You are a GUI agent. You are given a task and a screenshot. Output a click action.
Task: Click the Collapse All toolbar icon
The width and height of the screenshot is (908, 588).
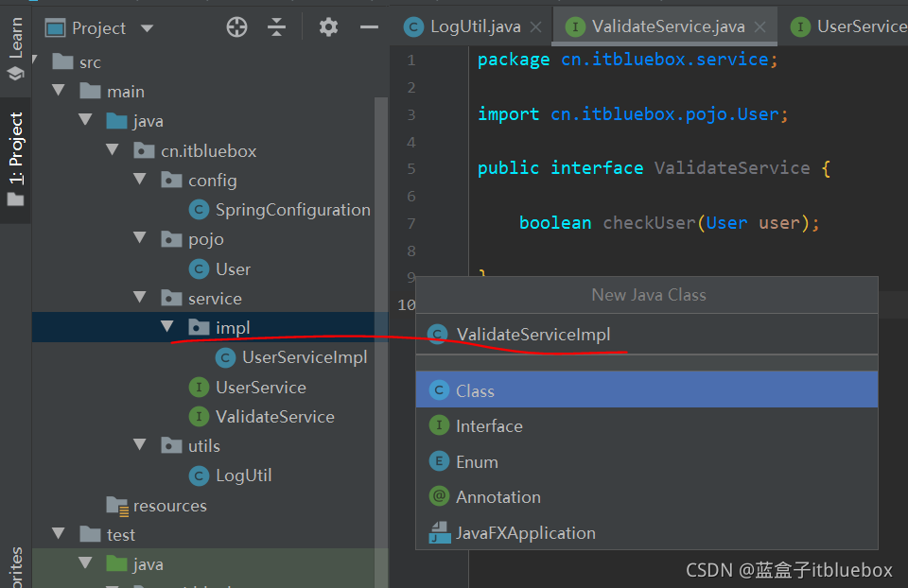click(277, 27)
